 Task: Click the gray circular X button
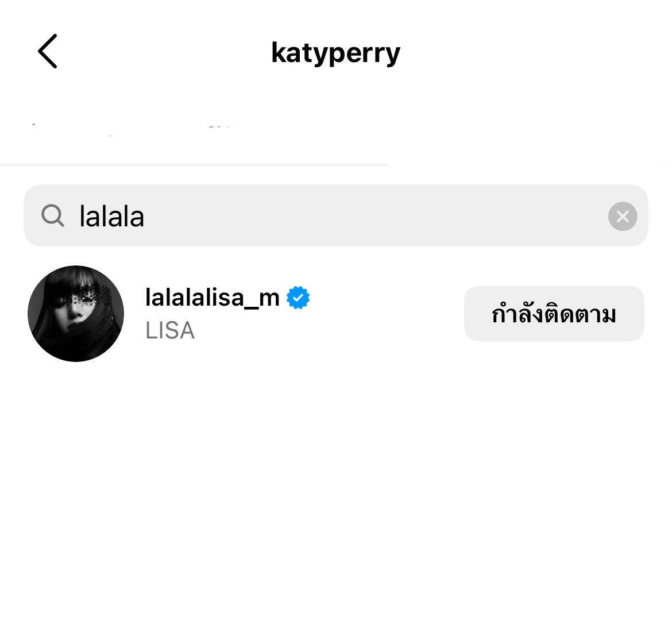pos(622,216)
